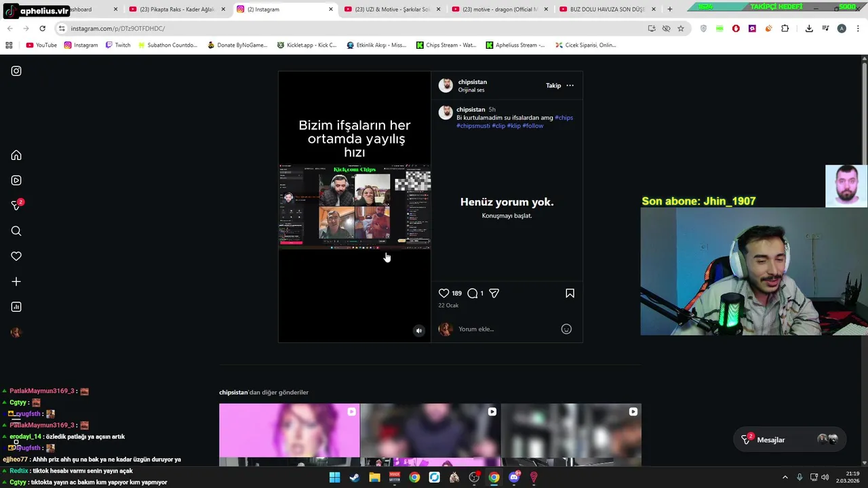Go back in the browser
Screen dimensions: 868x488
[x=9, y=28]
